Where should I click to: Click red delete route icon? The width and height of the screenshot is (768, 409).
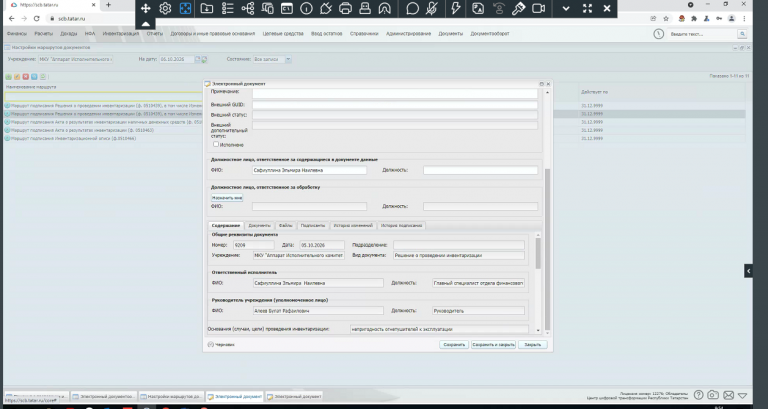click(x=25, y=77)
